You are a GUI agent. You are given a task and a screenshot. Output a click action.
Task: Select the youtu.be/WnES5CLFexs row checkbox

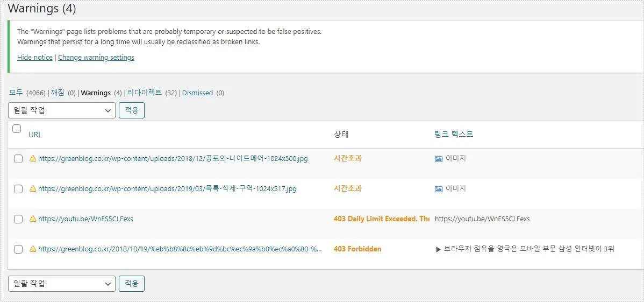[x=18, y=219]
